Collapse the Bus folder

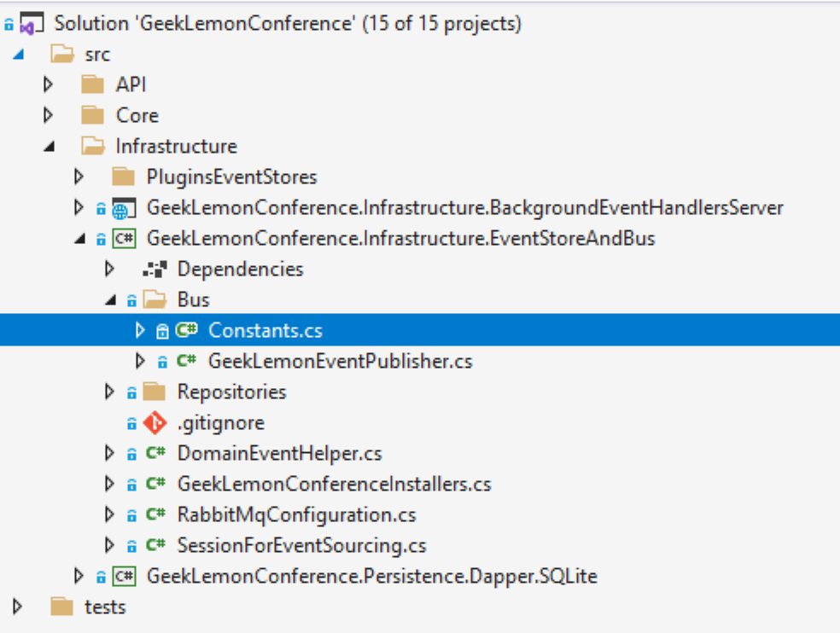[111, 300]
